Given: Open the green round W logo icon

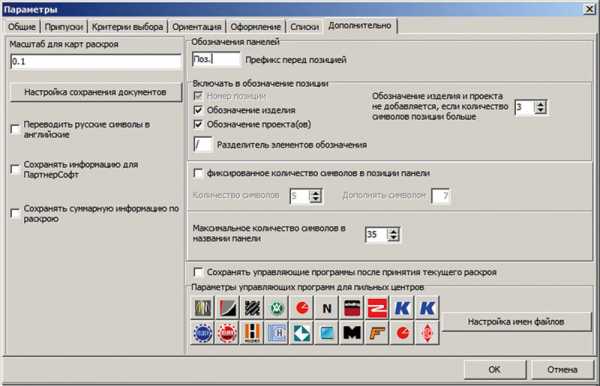Looking at the screenshot, I should pyautogui.click(x=277, y=307).
